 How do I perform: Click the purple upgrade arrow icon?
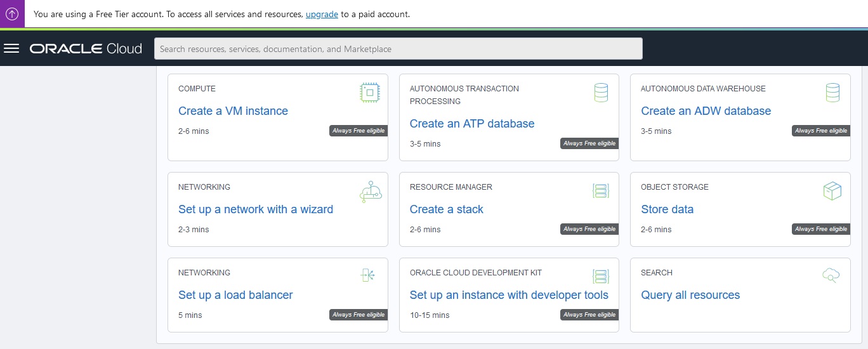point(12,14)
